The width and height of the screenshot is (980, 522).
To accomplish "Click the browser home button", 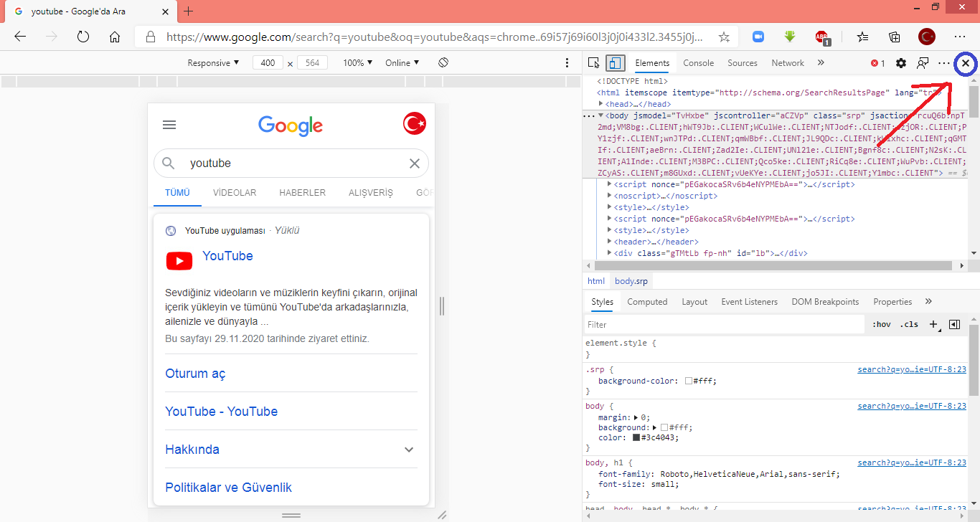I will (115, 37).
